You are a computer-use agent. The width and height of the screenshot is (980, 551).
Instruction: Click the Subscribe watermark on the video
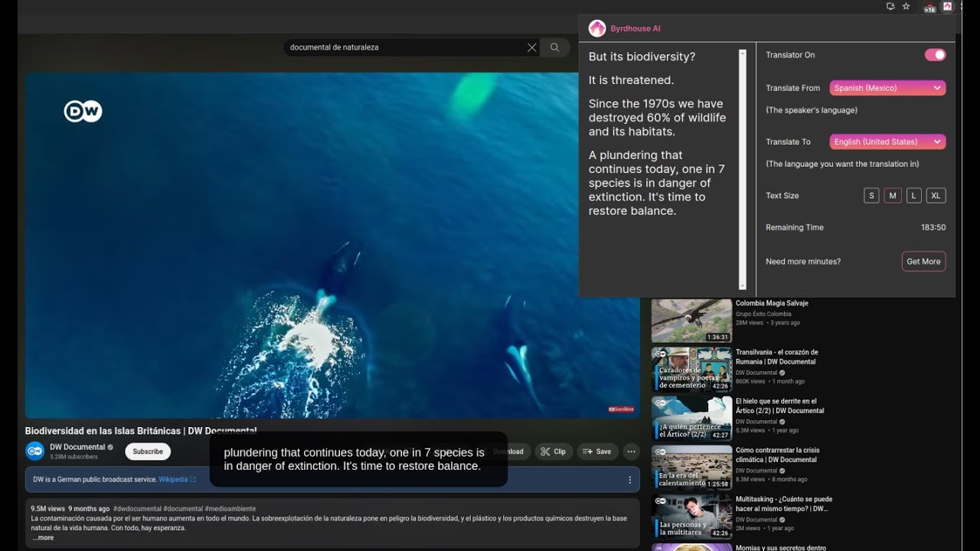[621, 409]
